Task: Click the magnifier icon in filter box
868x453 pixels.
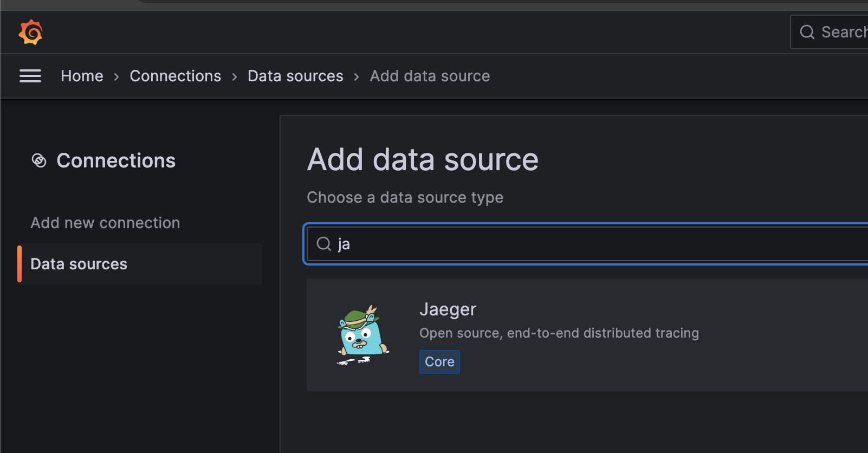Action: [324, 244]
